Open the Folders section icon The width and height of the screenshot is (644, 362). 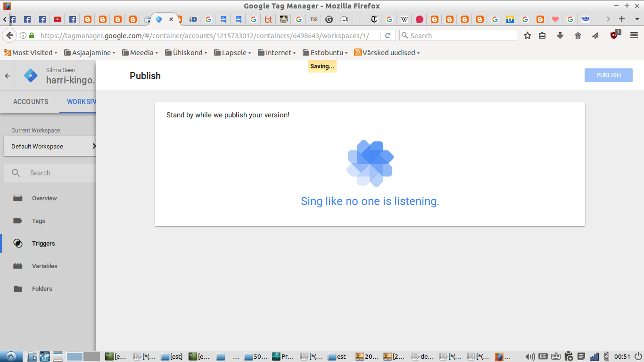[18, 288]
